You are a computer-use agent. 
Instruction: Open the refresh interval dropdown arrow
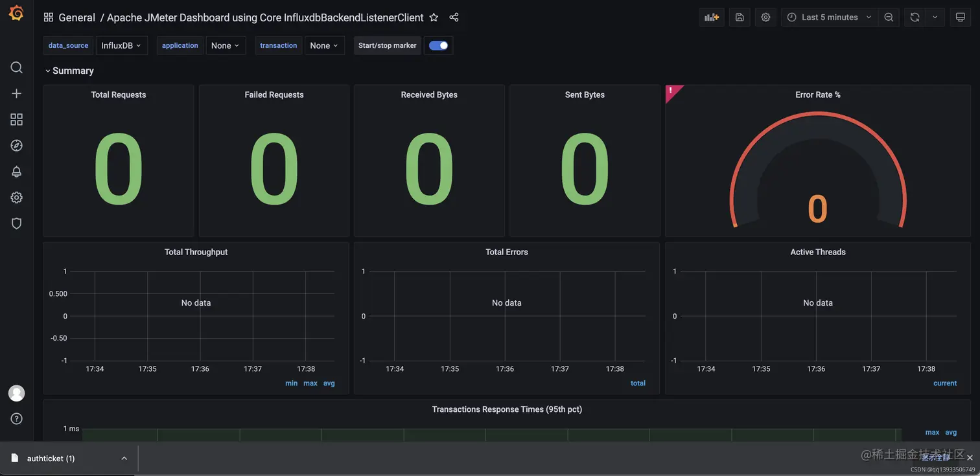935,17
